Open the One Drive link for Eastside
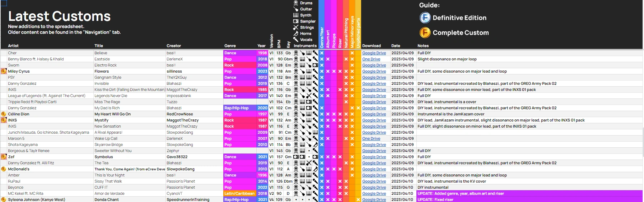Viewport: 644px width, 202px height. [x=371, y=59]
